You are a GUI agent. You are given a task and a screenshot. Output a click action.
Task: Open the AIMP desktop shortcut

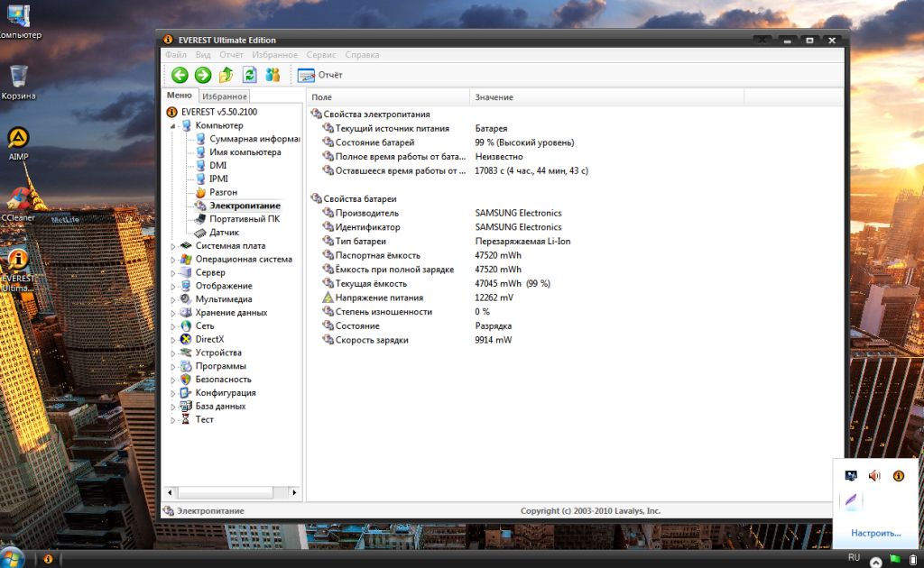coord(18,143)
